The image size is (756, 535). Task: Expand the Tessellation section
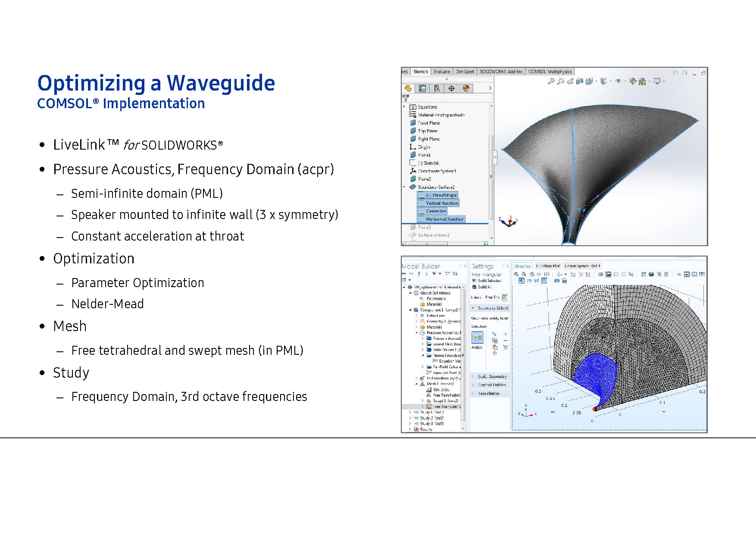(x=473, y=394)
